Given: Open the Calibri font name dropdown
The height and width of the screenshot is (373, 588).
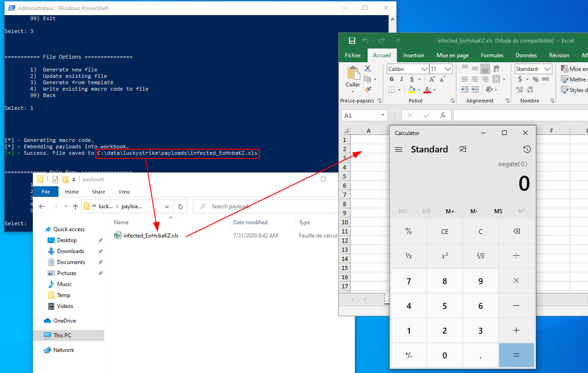Looking at the screenshot, I should click(x=424, y=69).
